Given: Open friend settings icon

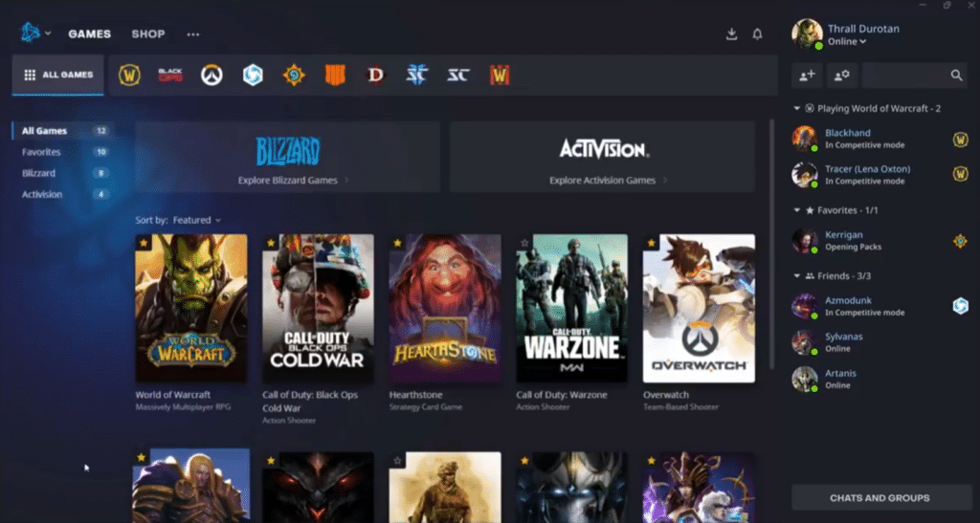Looking at the screenshot, I should pos(842,76).
